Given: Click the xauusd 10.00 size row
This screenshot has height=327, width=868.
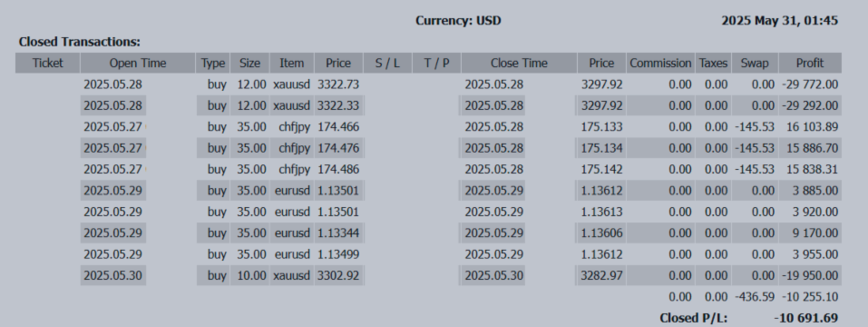Looking at the screenshot, I should (428, 275).
